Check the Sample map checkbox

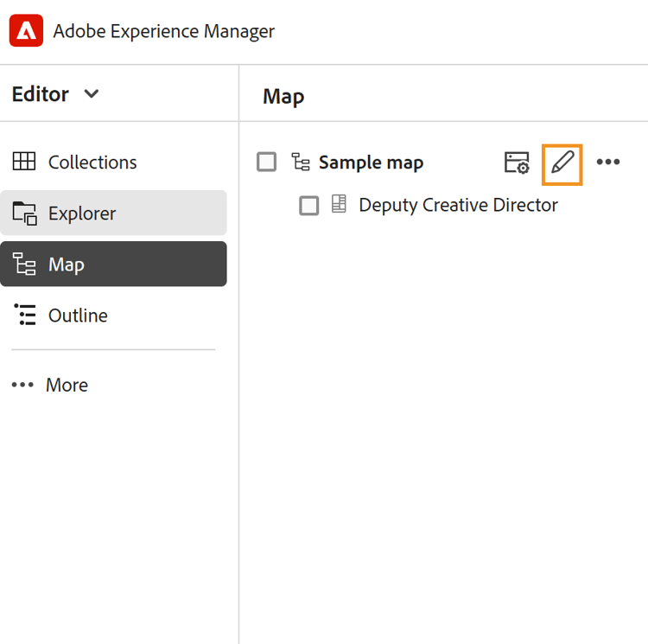pyautogui.click(x=267, y=163)
